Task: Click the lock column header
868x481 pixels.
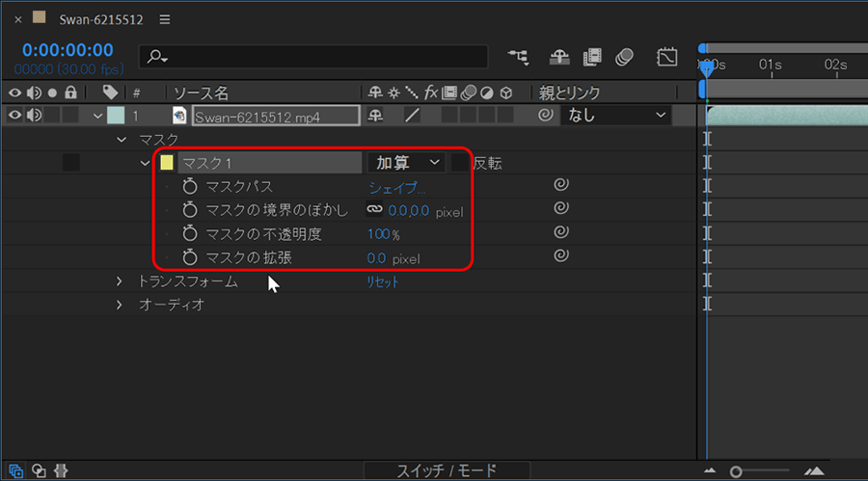Action: (x=70, y=92)
